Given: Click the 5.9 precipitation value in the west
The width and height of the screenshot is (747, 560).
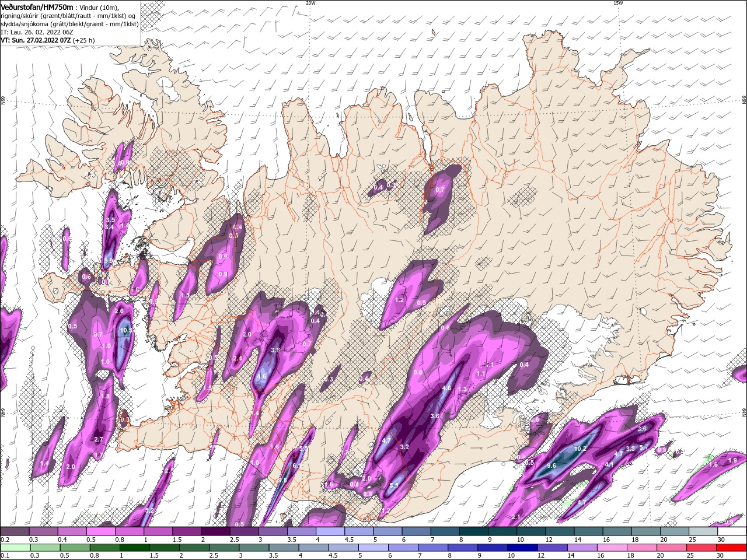Looking at the screenshot, I should (109, 261).
